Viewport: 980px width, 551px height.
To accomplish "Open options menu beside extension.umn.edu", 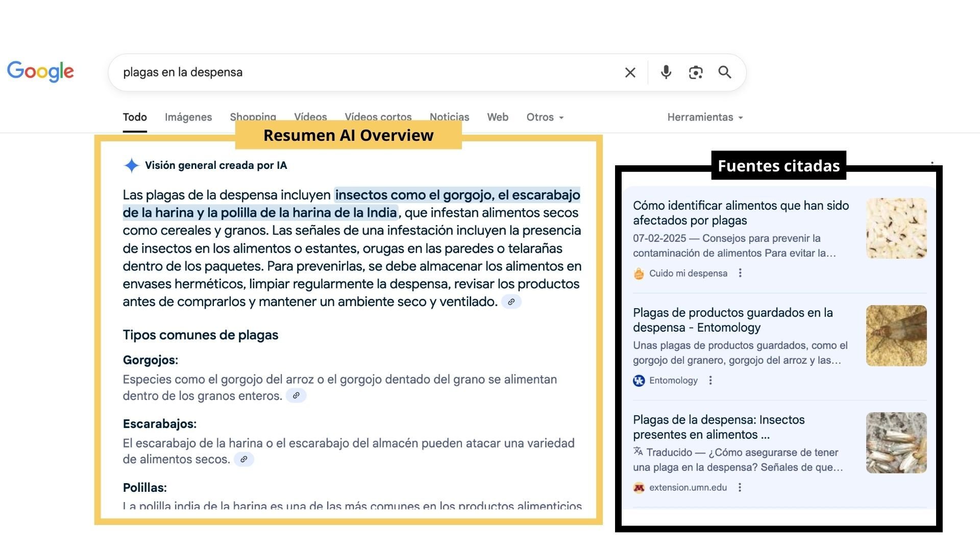I will [x=740, y=488].
